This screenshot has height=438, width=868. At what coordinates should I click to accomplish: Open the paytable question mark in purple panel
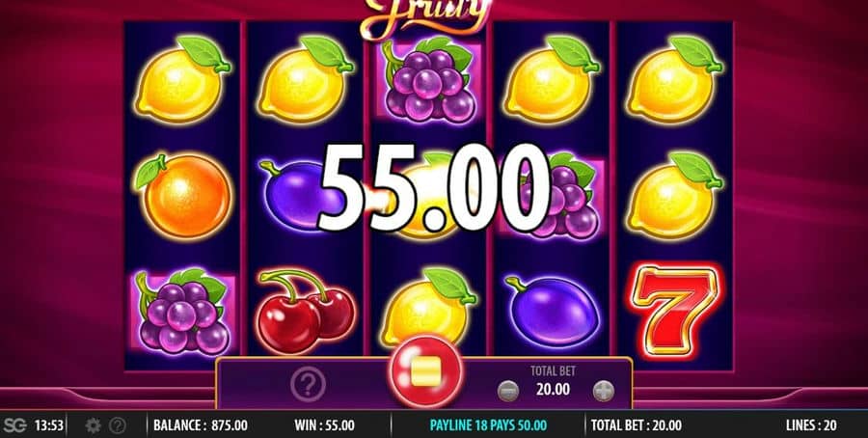coord(308,383)
